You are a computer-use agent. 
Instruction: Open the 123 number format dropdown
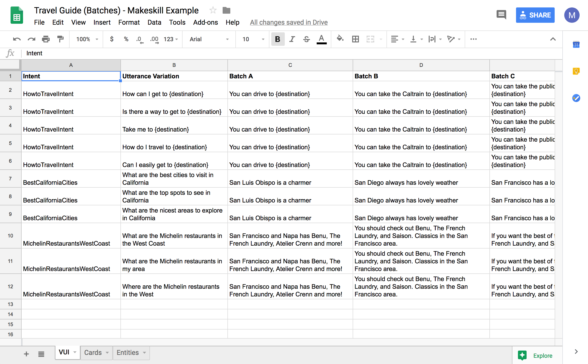[x=171, y=39]
